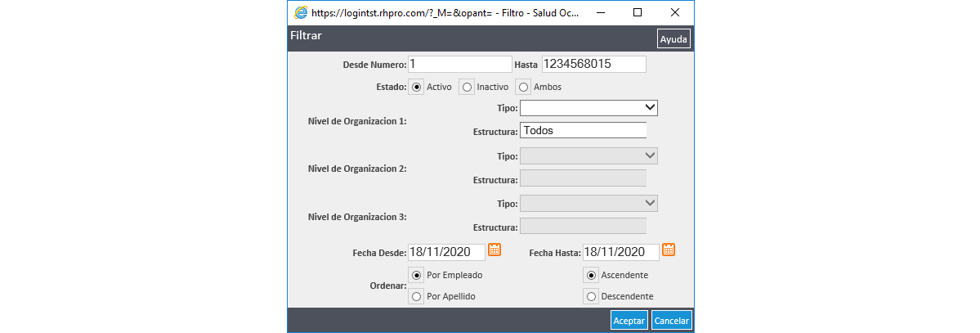Select the Inactivo estado radio button
Viewport: 980px width, 333px height.
point(467,87)
